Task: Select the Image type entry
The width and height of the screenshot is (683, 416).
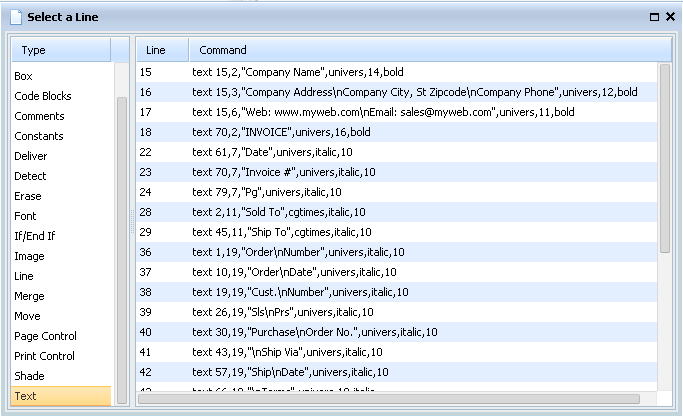Action: [x=29, y=256]
